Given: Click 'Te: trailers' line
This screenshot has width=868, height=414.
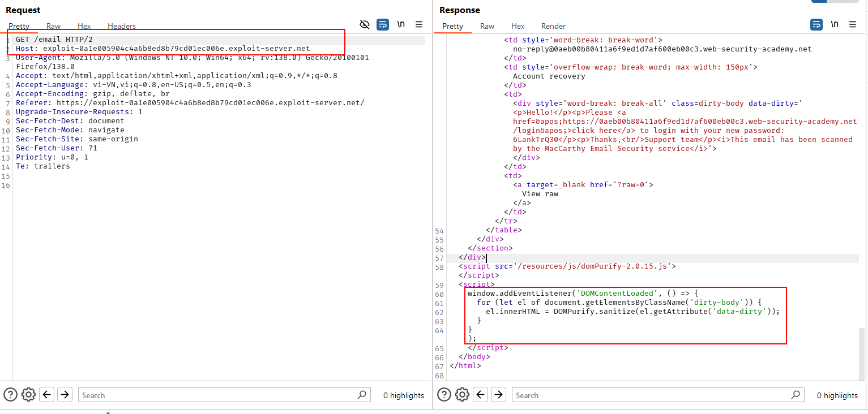Looking at the screenshot, I should click(x=43, y=166).
